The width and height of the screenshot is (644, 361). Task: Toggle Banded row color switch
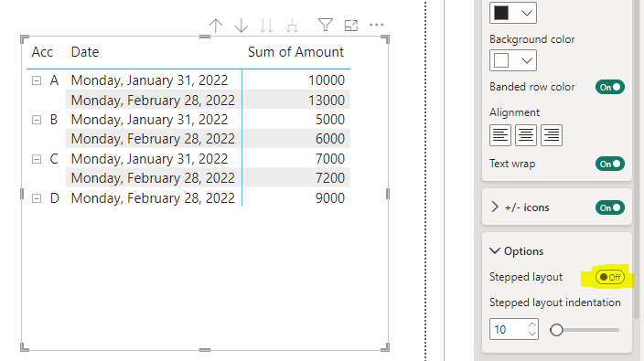610,87
